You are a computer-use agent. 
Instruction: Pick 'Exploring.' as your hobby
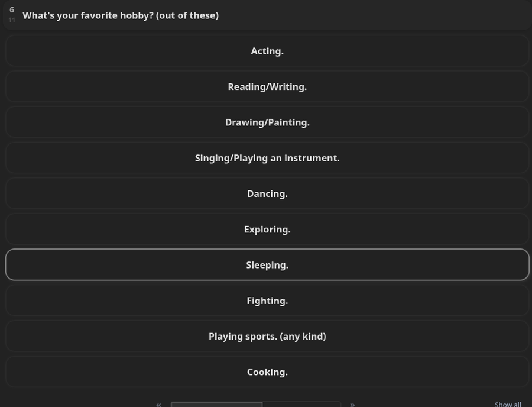tap(267, 230)
